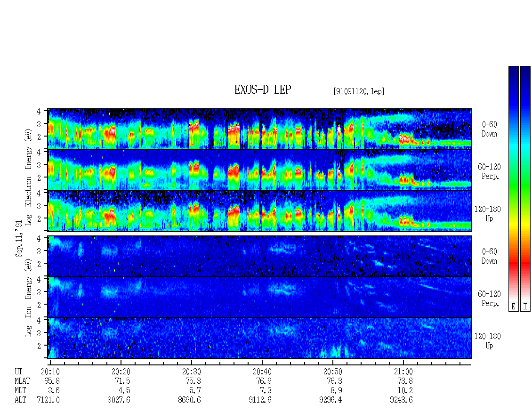The height and width of the screenshot is (412, 532).
Task: Select the MLT value 8.9
Action: (336, 391)
